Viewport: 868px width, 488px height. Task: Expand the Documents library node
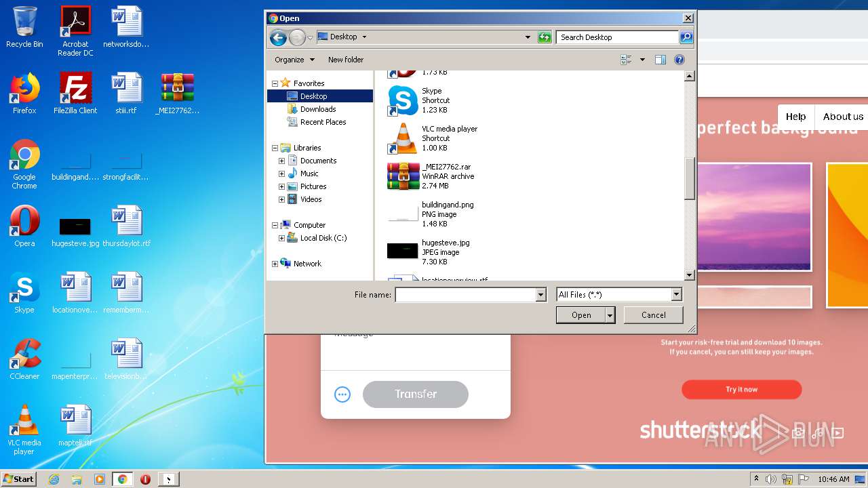(281, 161)
